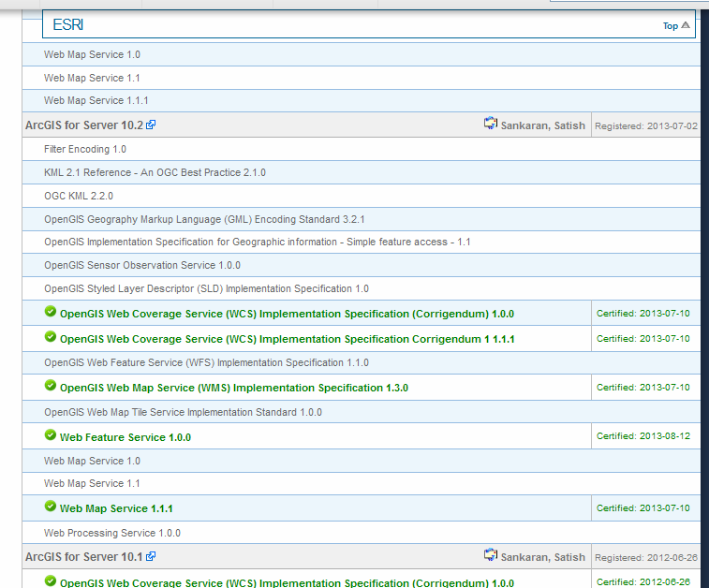709x588 pixels.
Task: Select OpenGIS Sensor Observation Service 1.0.0 row
Action: point(361,265)
